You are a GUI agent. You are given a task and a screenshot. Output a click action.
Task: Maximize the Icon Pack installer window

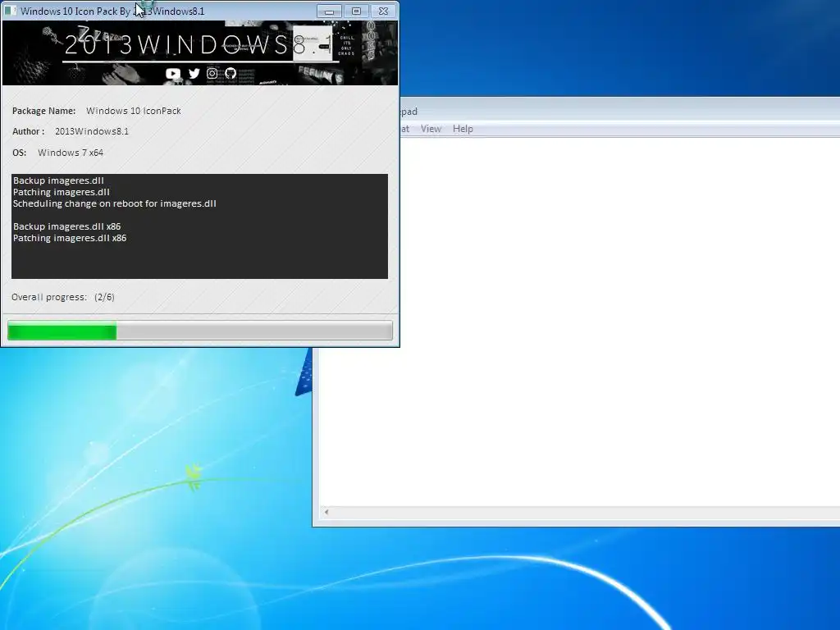point(356,11)
